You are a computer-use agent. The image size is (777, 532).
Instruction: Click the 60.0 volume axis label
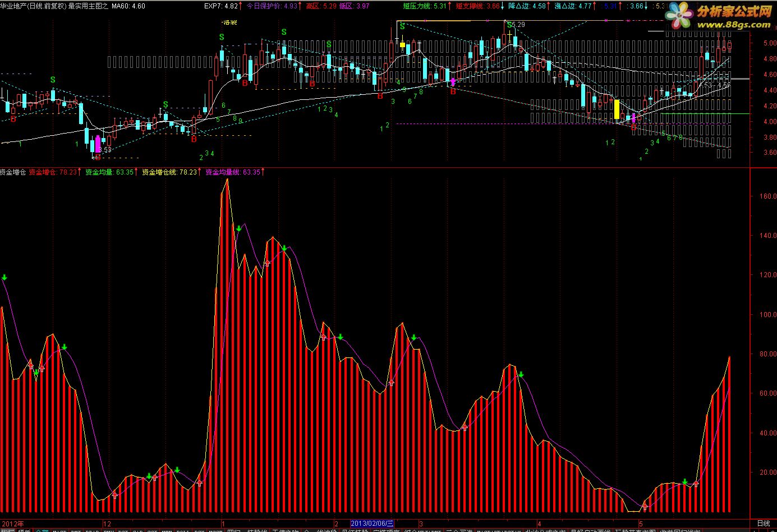(769, 393)
